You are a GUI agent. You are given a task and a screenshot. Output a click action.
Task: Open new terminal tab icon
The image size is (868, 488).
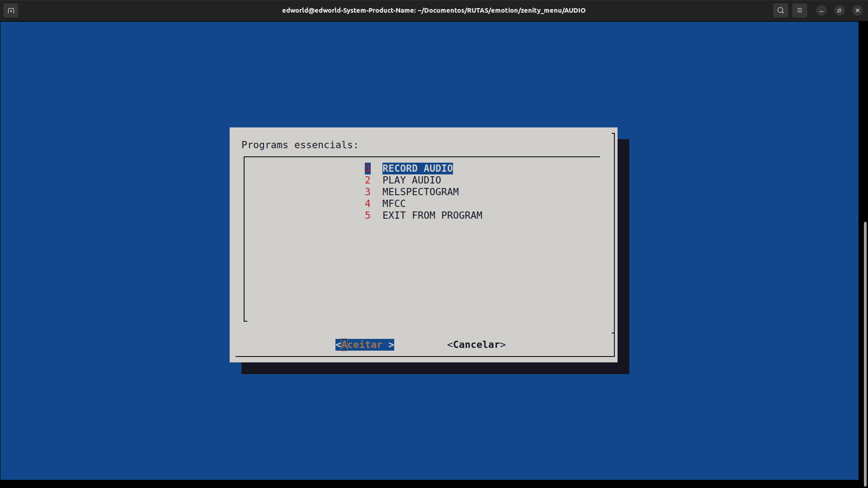click(x=11, y=10)
